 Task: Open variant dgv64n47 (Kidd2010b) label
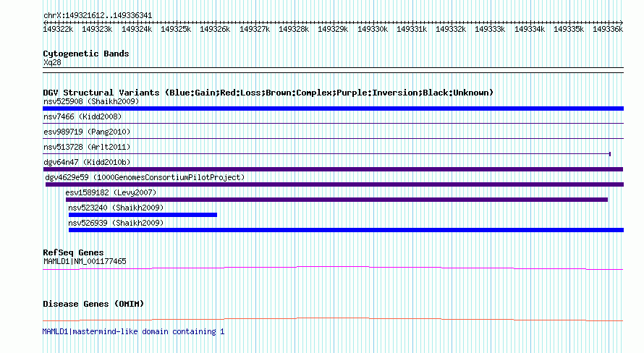click(87, 162)
